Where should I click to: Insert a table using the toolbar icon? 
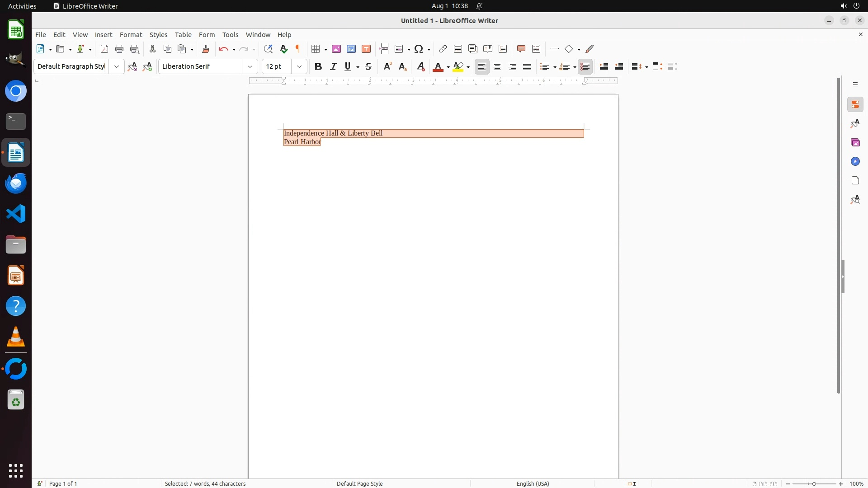click(x=316, y=49)
